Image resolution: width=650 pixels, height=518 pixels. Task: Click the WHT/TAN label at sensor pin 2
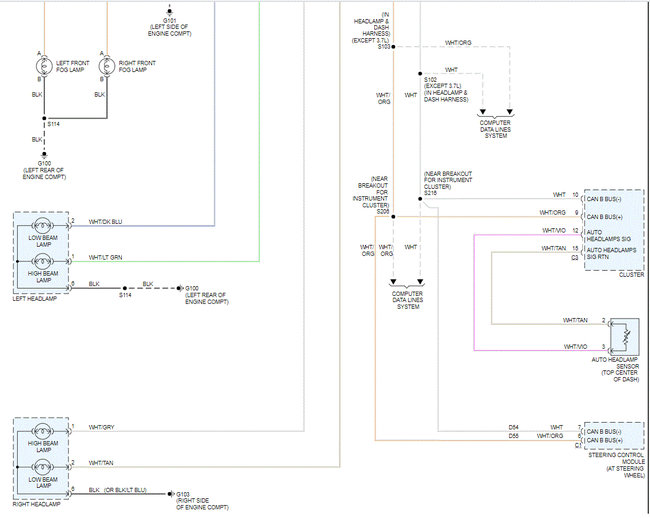tap(575, 320)
